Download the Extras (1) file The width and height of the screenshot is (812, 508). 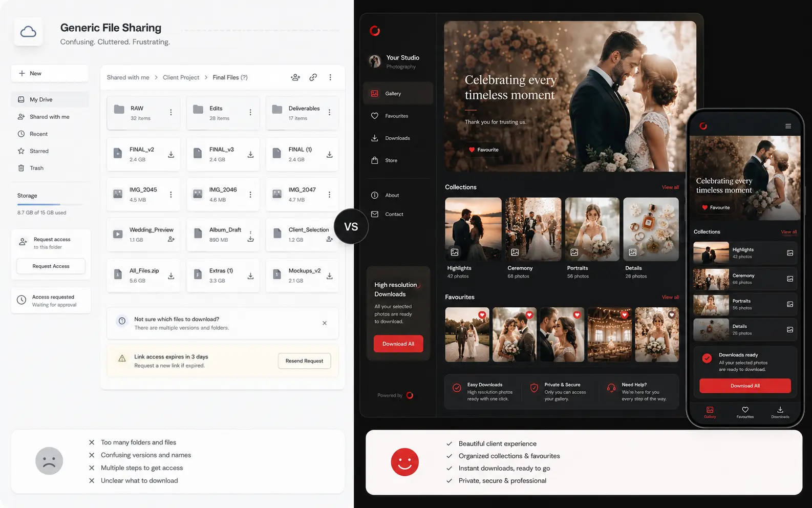[x=250, y=276]
